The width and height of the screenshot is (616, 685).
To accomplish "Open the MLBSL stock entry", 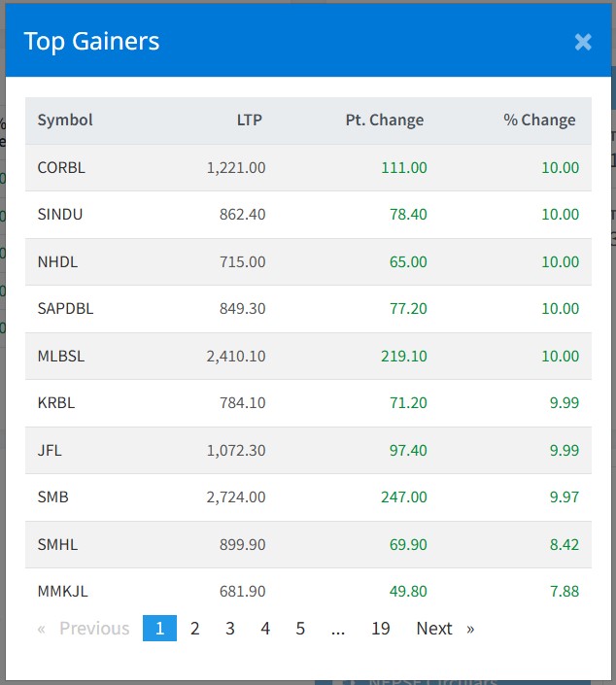I will 61,357.
